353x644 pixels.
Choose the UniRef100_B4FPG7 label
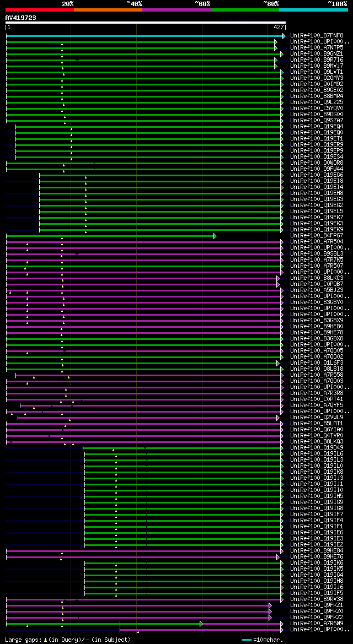[x=317, y=235]
